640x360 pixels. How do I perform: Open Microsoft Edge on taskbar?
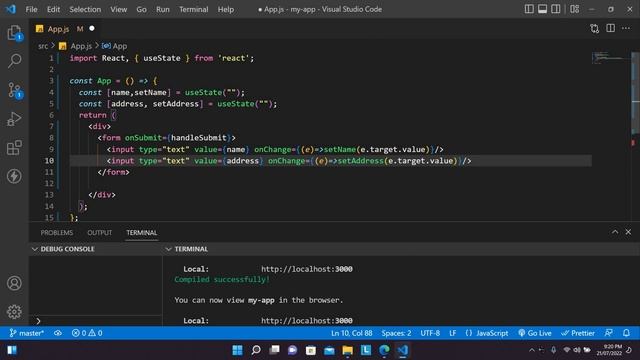(384, 350)
